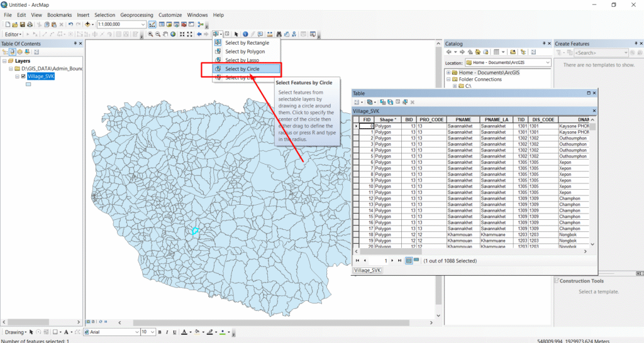
Task: Select the Village_SVK layer in Table Of Contents
Action: point(41,76)
